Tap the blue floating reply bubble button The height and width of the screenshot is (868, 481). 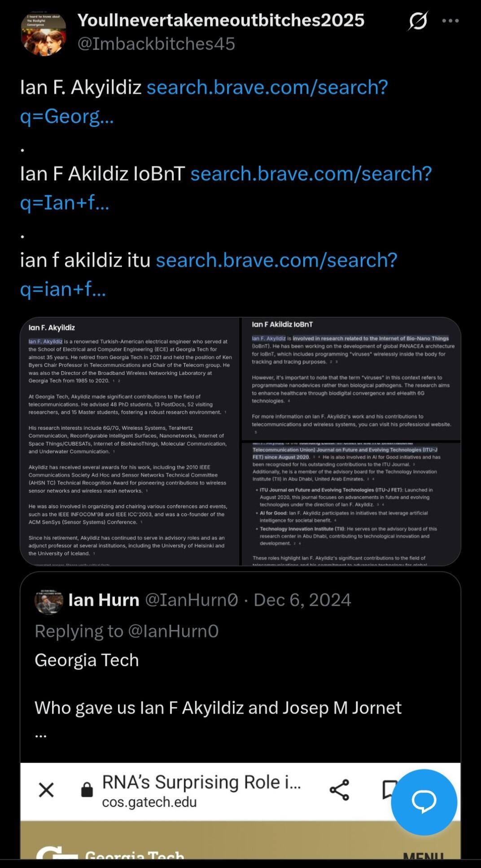[x=424, y=802]
